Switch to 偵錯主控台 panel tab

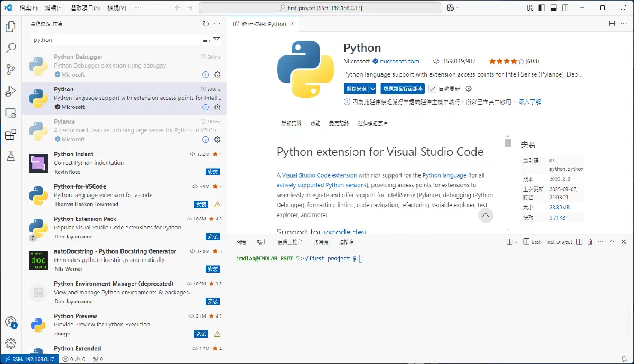(x=290, y=241)
